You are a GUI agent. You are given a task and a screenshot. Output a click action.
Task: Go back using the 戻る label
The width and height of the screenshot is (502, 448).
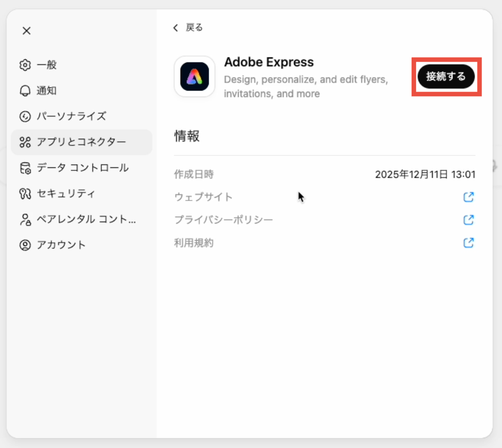click(194, 28)
